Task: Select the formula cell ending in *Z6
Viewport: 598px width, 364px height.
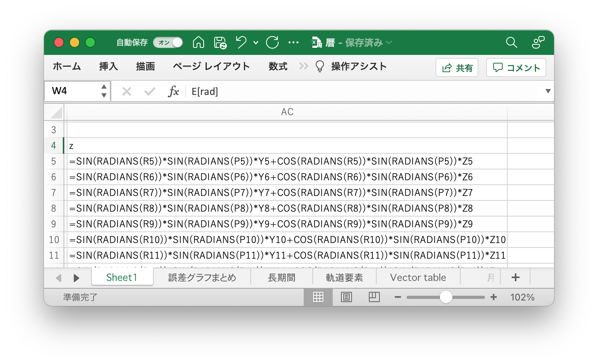Action: click(x=287, y=177)
